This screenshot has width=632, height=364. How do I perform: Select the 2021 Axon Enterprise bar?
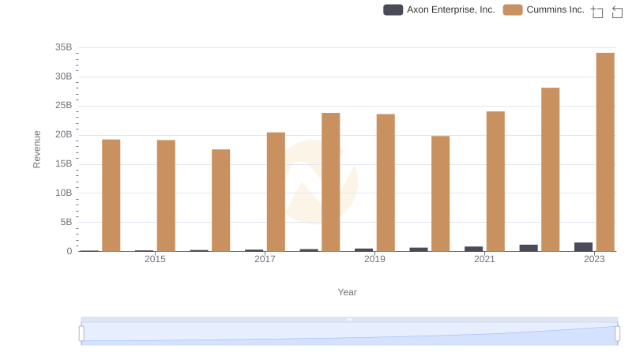point(473,249)
